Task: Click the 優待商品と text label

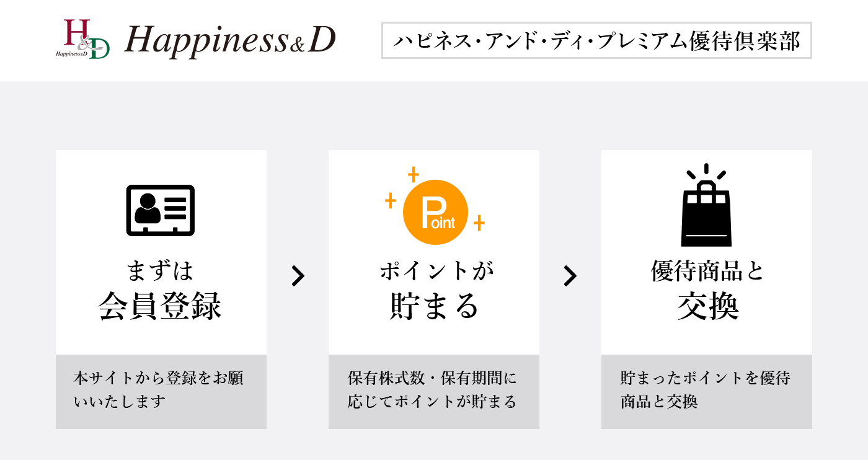Action: 707,271
